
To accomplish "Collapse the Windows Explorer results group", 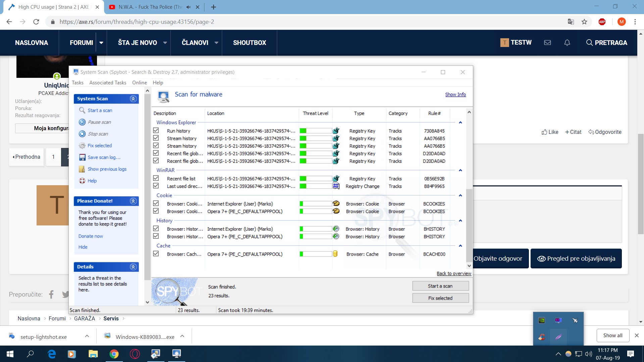I will click(460, 122).
